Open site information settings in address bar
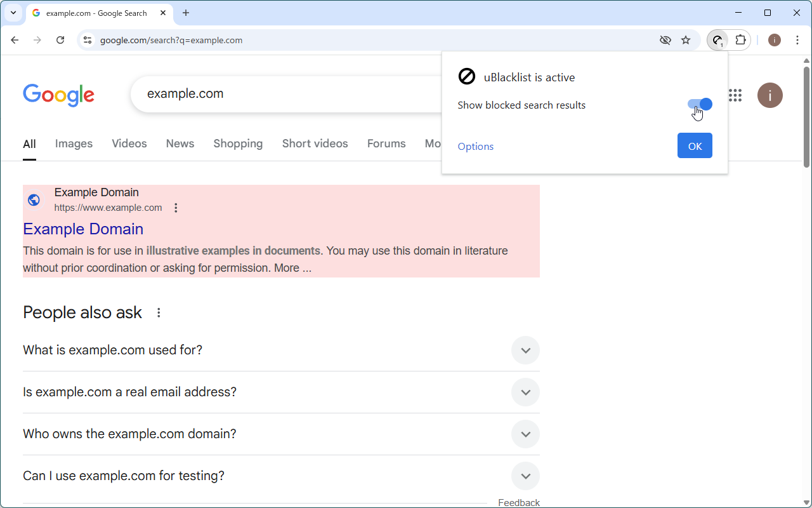812x508 pixels. [x=86, y=39]
